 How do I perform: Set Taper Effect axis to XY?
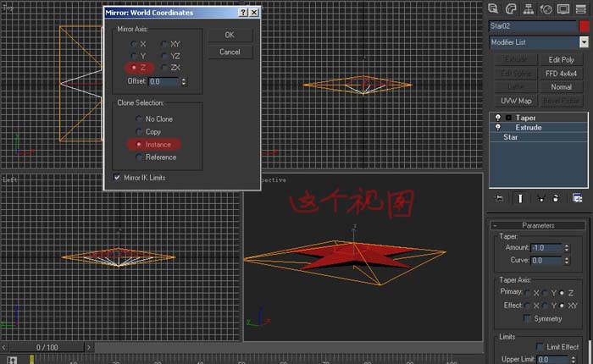click(562, 306)
